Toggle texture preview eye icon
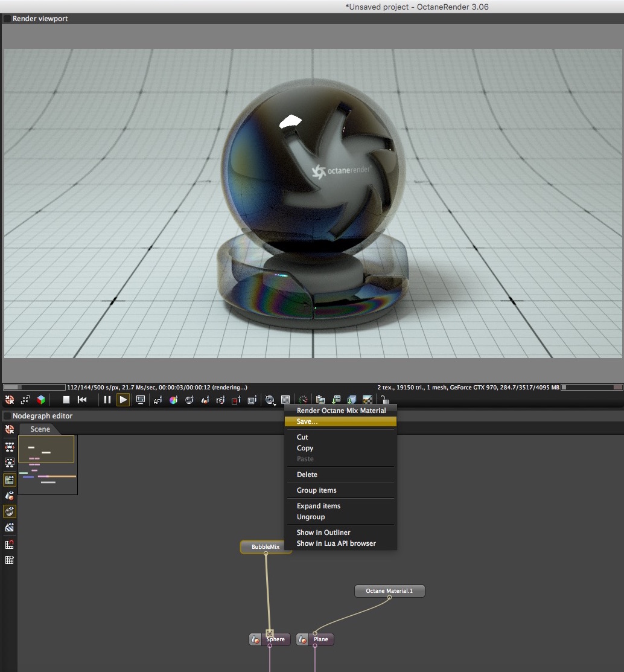 10,527
